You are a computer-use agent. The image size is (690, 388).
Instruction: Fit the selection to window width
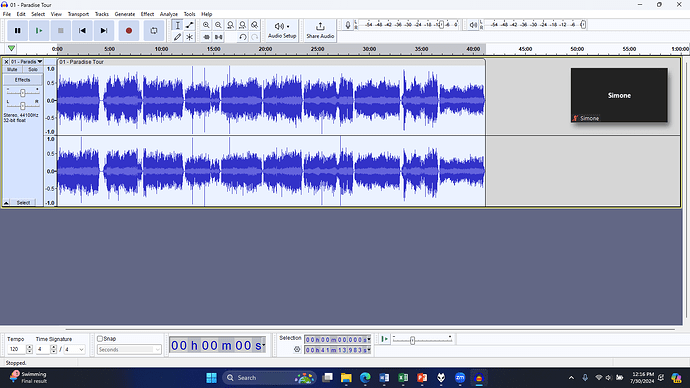[230, 25]
